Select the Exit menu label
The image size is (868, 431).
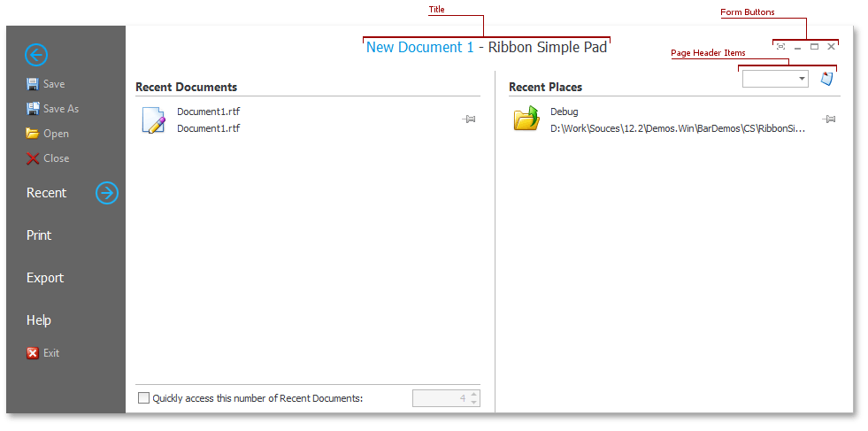51,353
